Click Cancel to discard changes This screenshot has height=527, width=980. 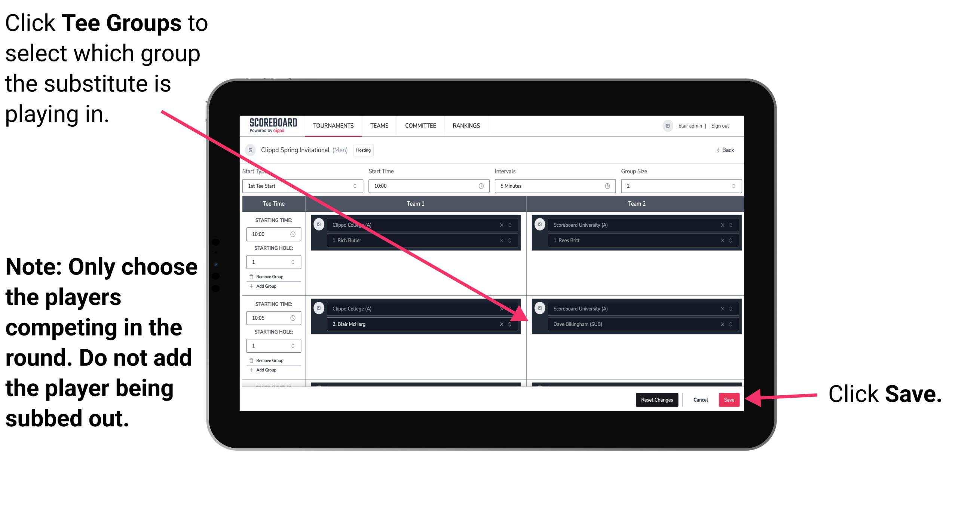pyautogui.click(x=699, y=398)
